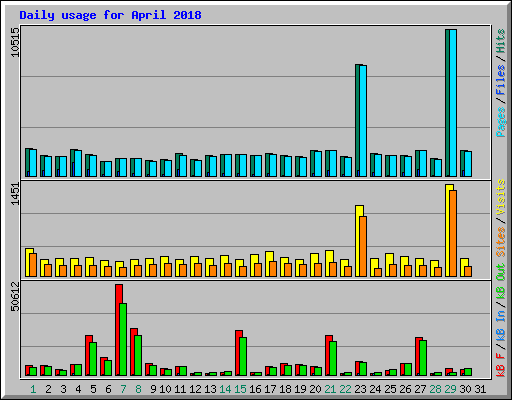Image resolution: width=512 pixels, height=400 pixels.
Task: Click the Pages legend label
Action: click(501, 122)
